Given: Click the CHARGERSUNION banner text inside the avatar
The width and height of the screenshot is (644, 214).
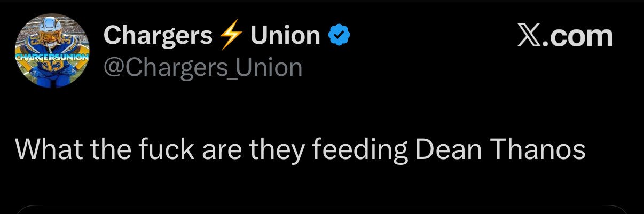Looking at the screenshot, I should [52, 56].
